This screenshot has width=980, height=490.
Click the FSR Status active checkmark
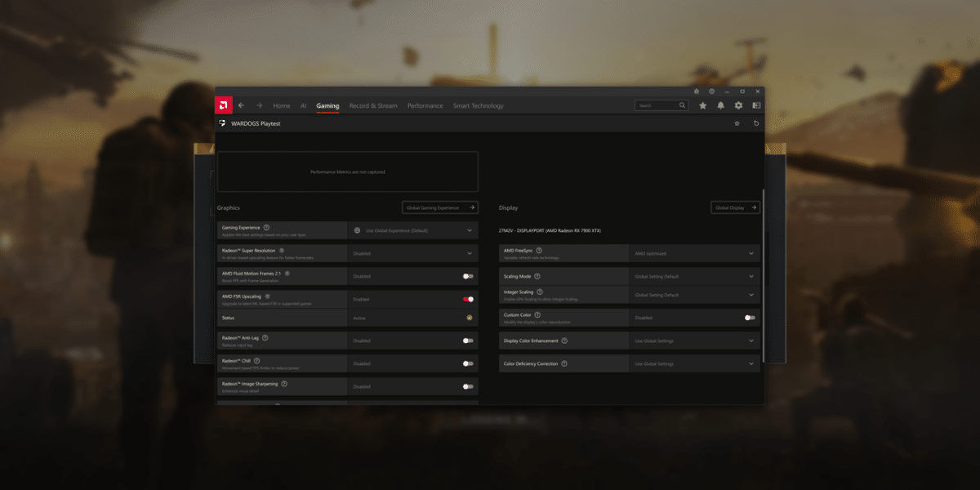(470, 318)
